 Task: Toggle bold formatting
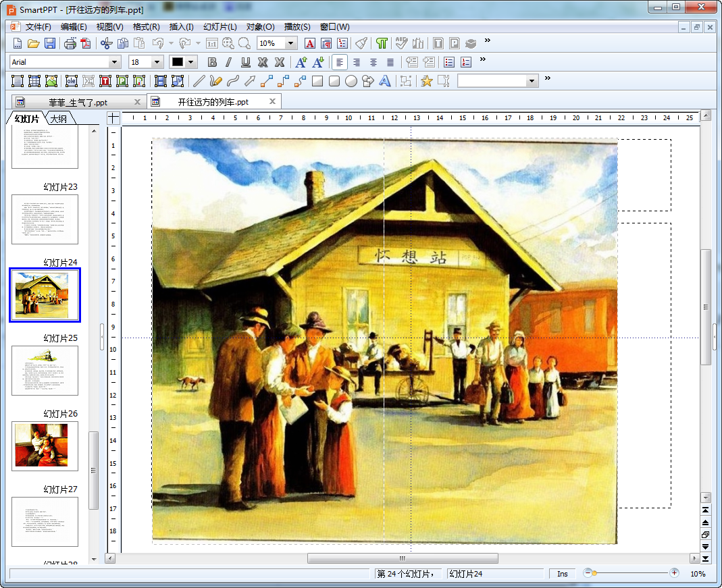(x=212, y=62)
